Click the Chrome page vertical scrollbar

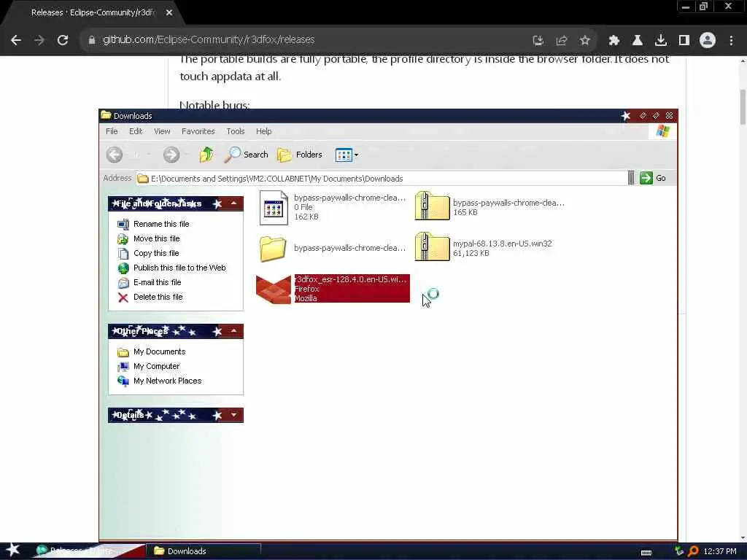point(742,107)
